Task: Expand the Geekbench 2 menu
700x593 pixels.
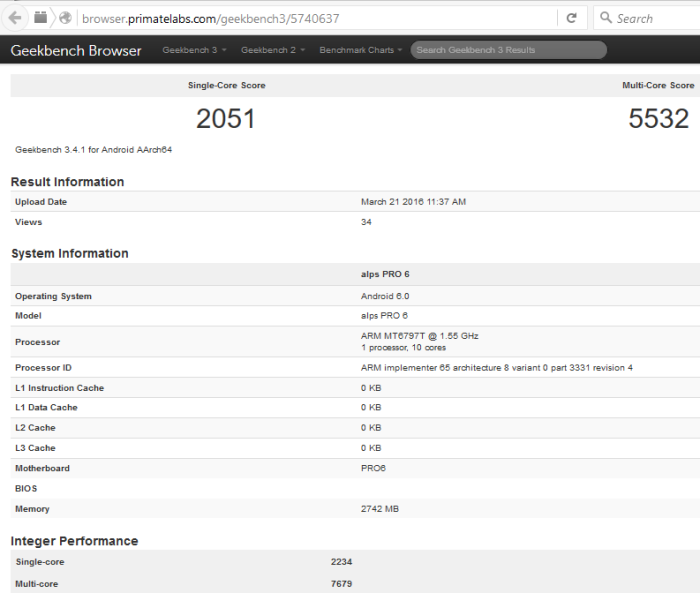Action: click(x=273, y=50)
